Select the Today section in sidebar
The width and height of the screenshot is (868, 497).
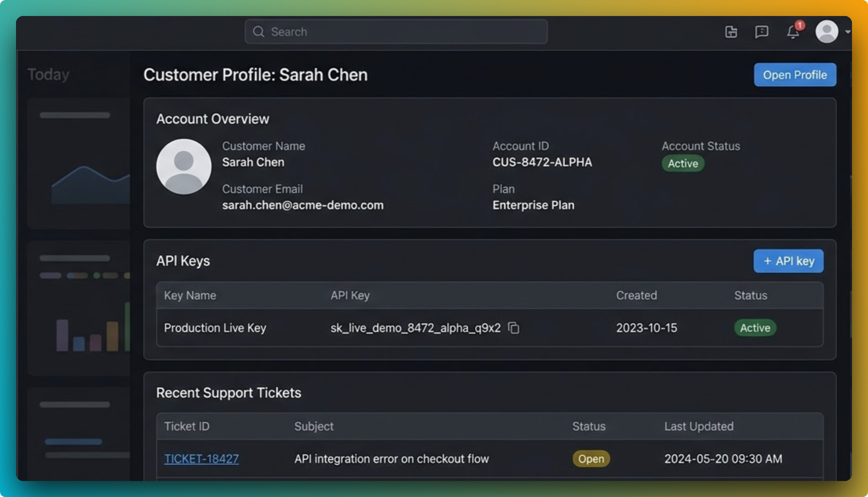48,74
